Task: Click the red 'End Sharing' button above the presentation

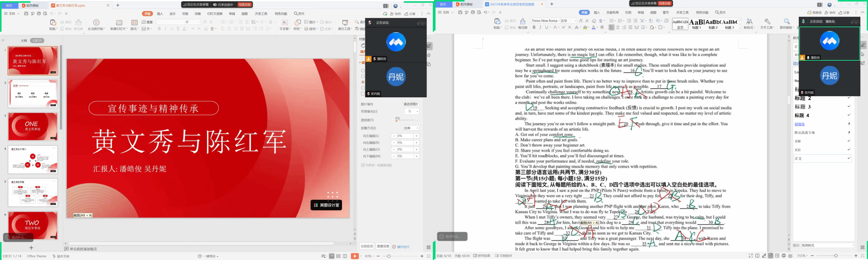Action: point(245,5)
